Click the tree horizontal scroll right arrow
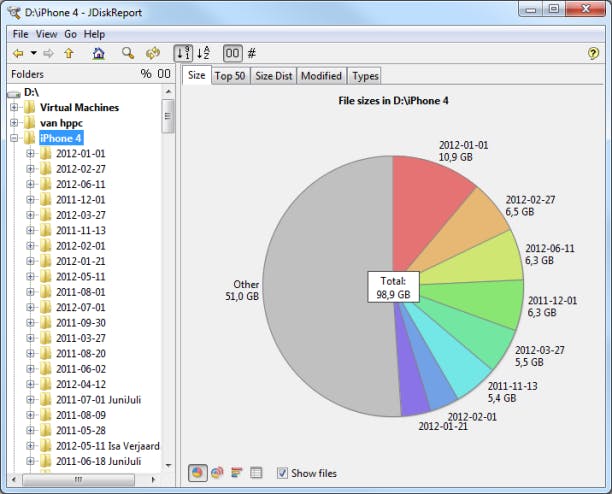The image size is (612, 494). pos(153,480)
